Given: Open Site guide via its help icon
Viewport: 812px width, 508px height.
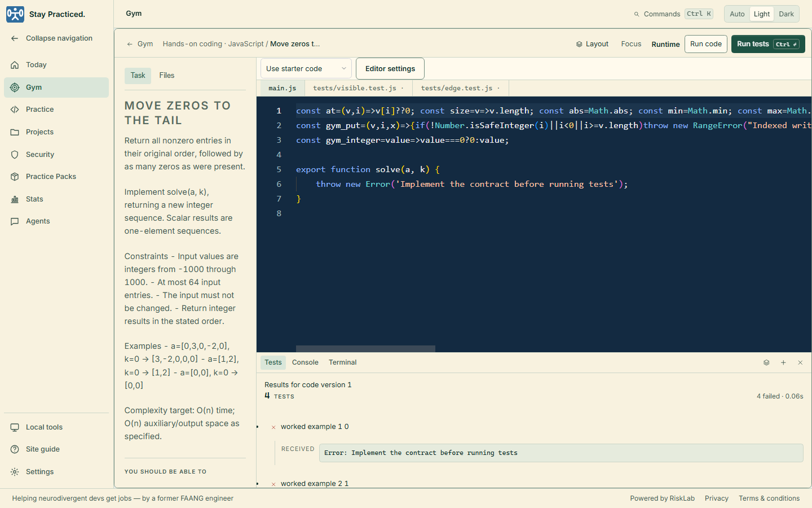Looking at the screenshot, I should coord(15,449).
